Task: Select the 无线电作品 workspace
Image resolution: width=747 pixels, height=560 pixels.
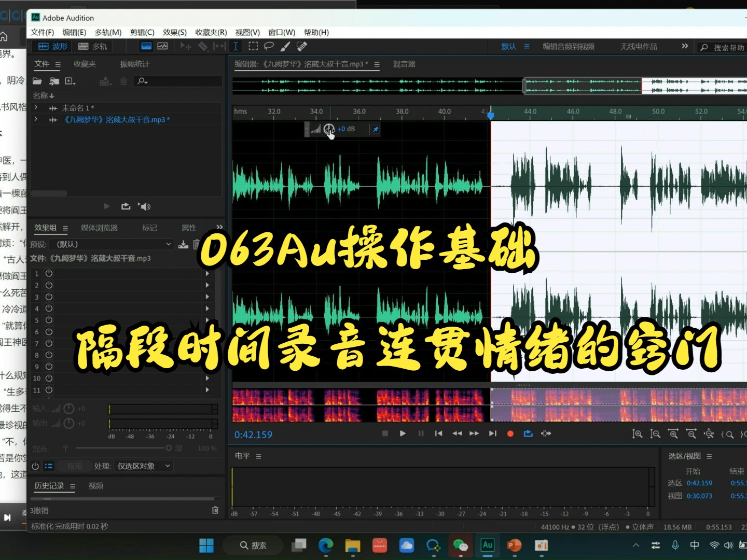Action: tap(639, 46)
